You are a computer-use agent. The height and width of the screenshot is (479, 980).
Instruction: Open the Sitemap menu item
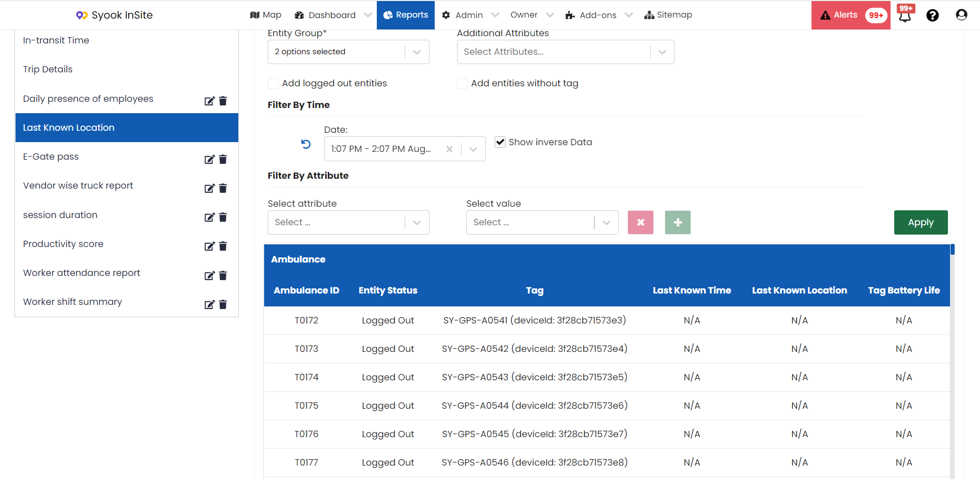[668, 15]
